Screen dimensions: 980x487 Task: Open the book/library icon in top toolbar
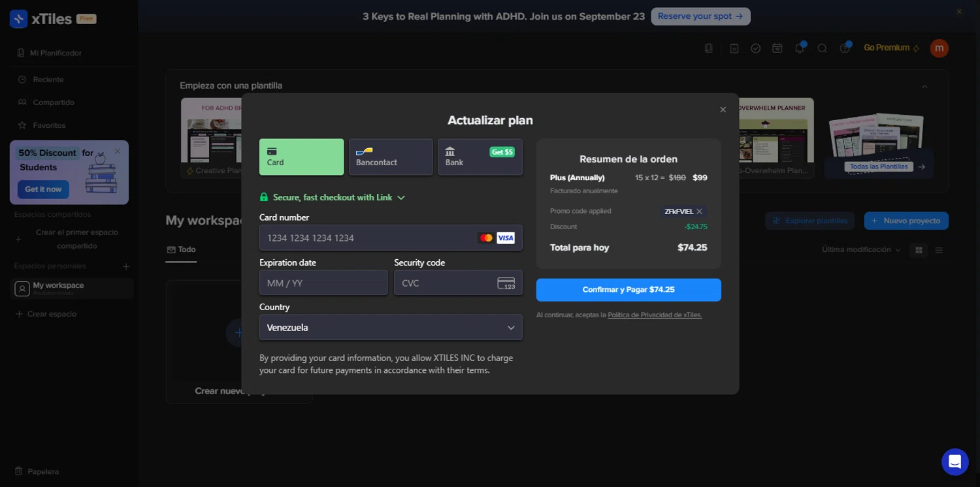coord(709,48)
